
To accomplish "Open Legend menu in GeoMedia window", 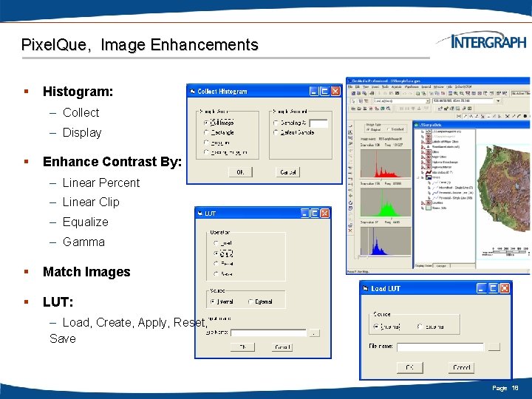I will (x=426, y=87).
